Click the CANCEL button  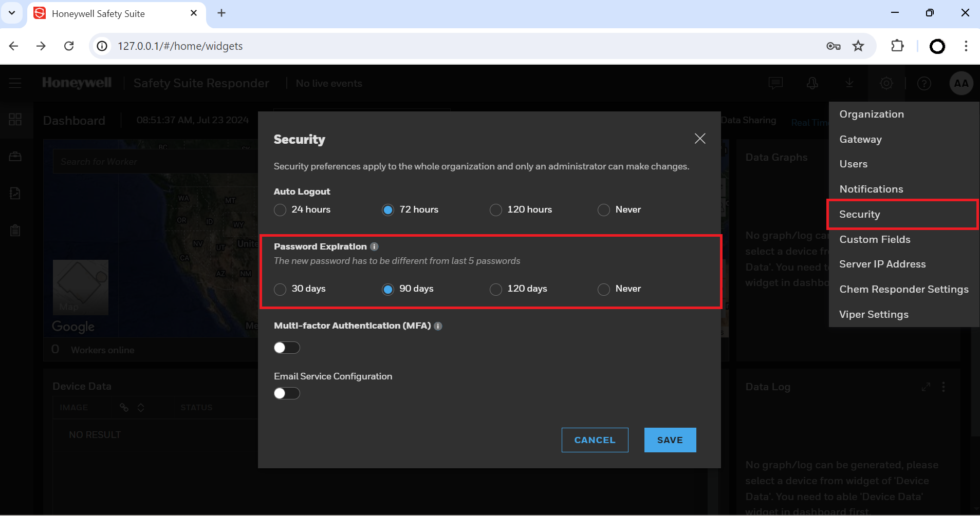(x=595, y=440)
